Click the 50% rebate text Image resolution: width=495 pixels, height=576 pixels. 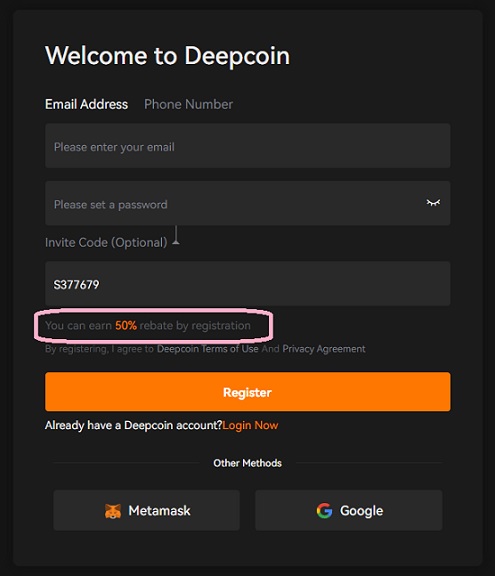pos(126,325)
